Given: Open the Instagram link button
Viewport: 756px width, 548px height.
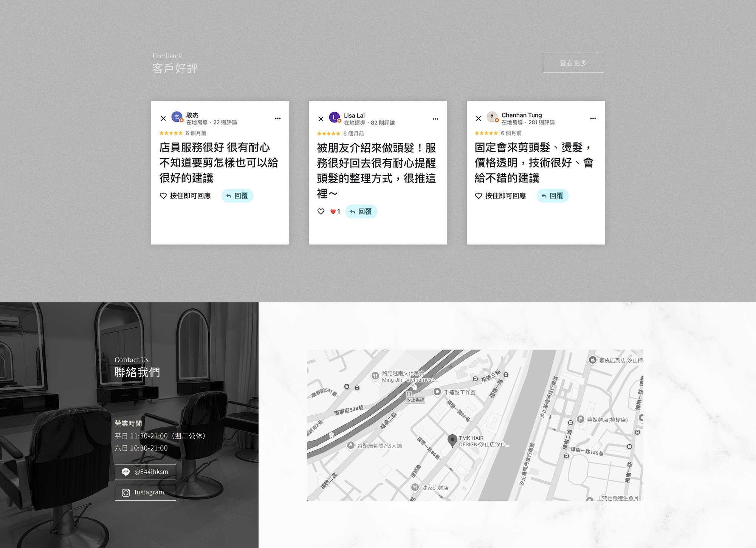Looking at the screenshot, I should pyautogui.click(x=146, y=493).
